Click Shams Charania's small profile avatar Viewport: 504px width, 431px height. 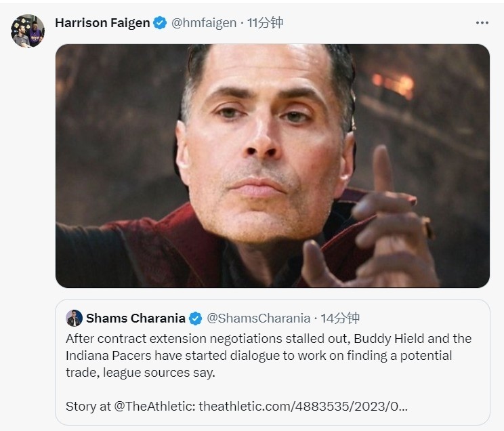tap(75, 318)
